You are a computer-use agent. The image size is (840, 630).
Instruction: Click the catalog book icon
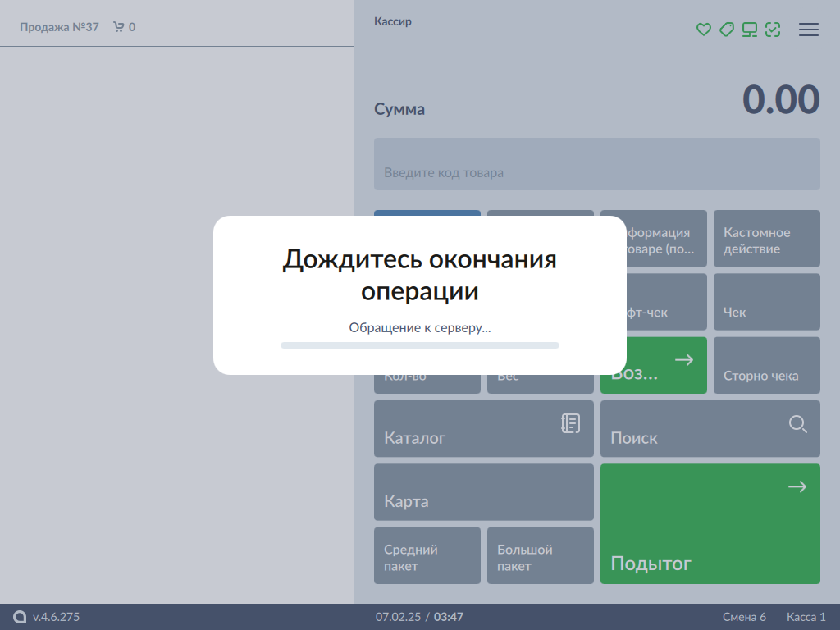(570, 423)
